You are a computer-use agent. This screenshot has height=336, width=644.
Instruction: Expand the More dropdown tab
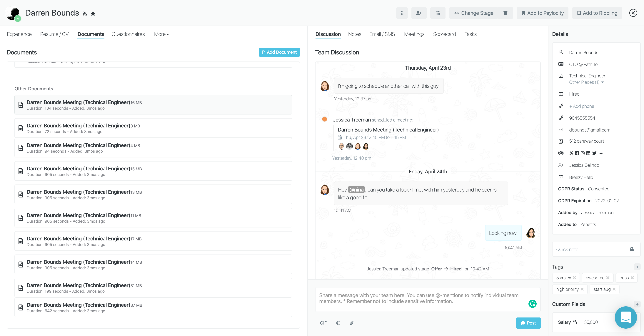point(161,34)
